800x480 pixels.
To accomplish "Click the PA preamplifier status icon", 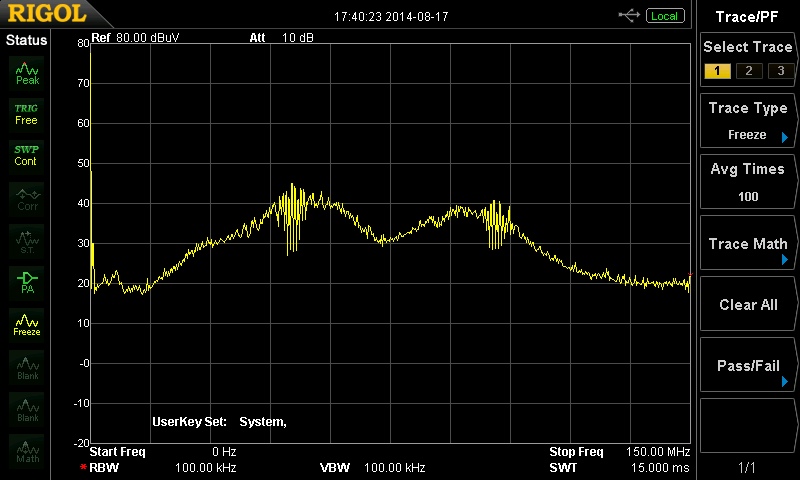I will (x=27, y=283).
